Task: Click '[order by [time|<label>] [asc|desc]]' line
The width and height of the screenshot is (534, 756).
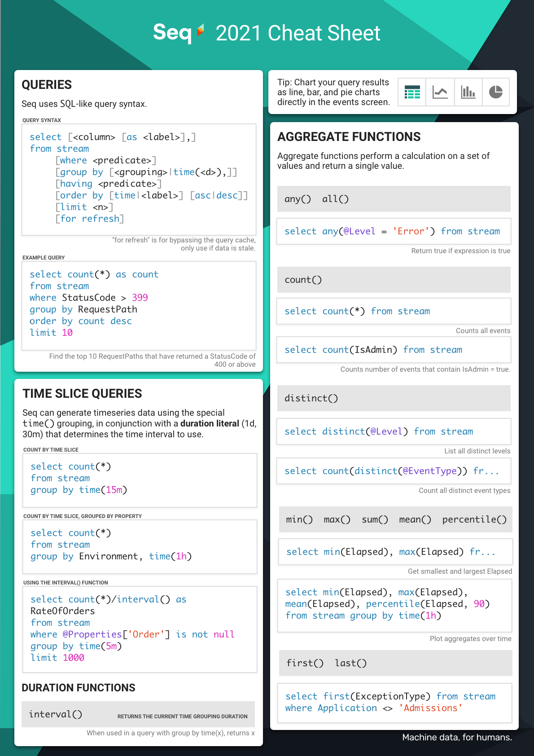Action: (x=152, y=195)
